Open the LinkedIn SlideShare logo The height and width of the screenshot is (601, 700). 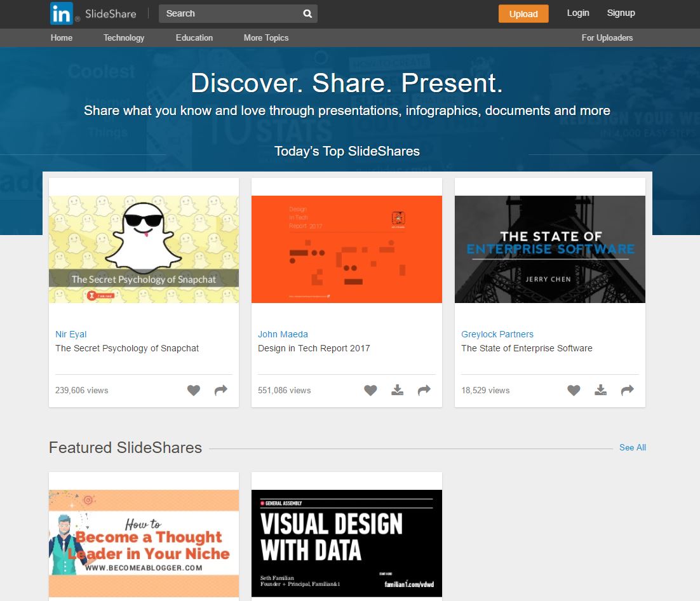93,13
